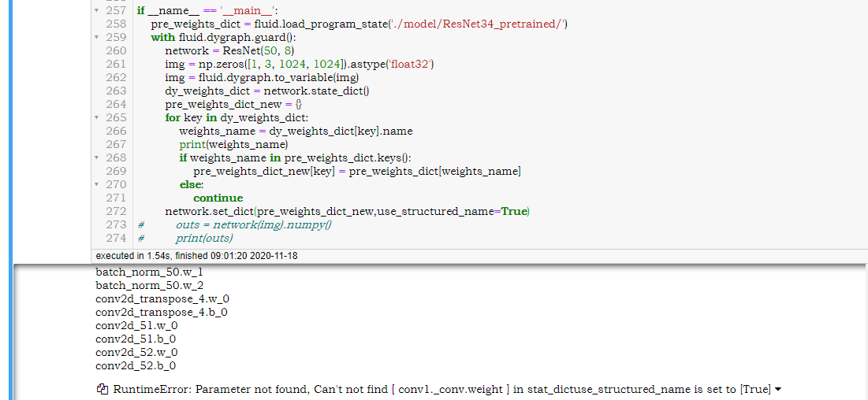Click output line batch_norm_50.w_1
868x400 pixels.
tap(150, 272)
